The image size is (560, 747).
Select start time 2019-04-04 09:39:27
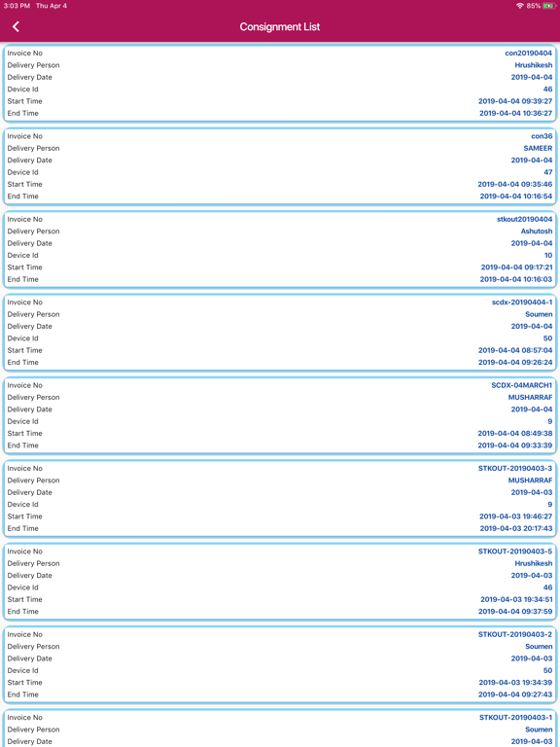point(515,101)
